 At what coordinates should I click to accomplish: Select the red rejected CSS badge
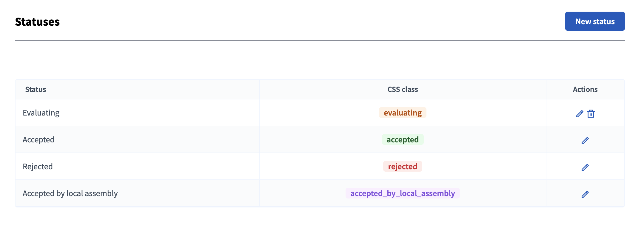(402, 167)
